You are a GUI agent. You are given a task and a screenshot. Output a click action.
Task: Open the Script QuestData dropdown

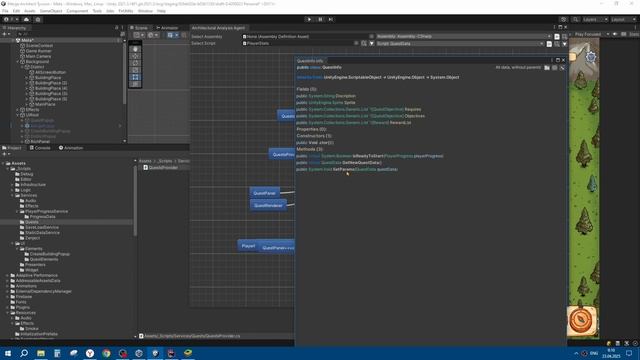[x=460, y=43]
